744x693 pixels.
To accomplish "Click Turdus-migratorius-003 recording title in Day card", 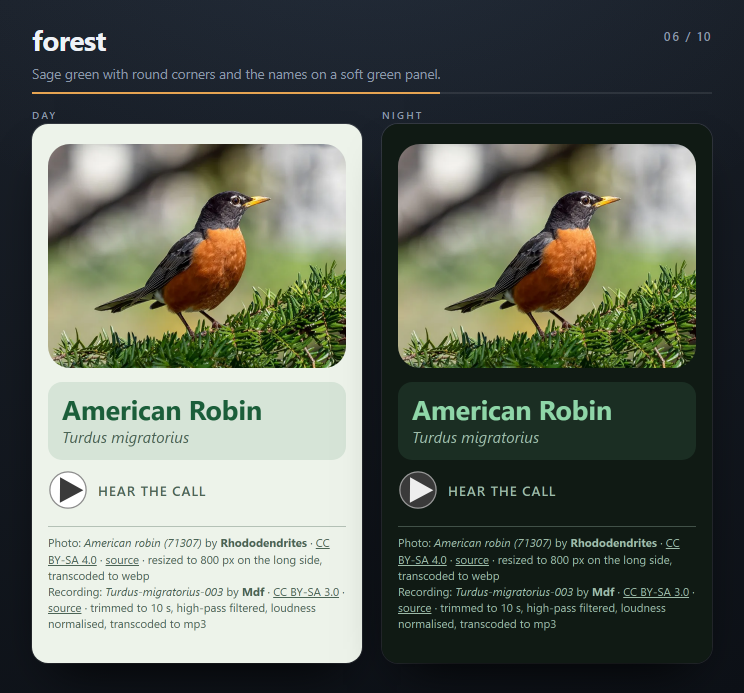I will 164,592.
